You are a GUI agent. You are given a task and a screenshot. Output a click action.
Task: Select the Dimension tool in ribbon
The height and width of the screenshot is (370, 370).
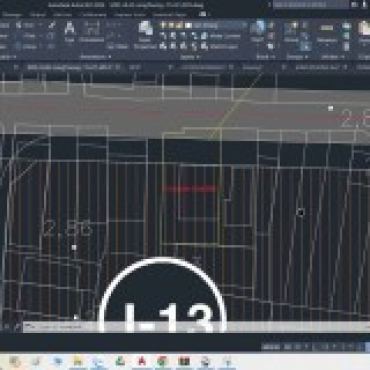91,31
